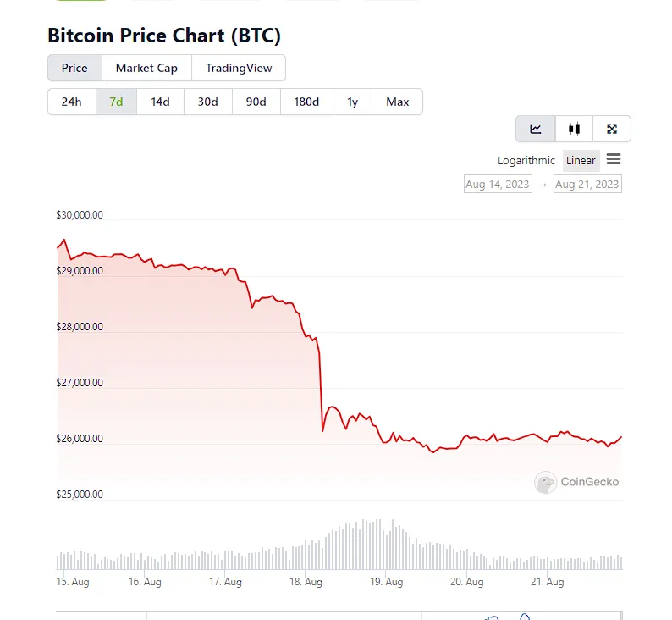Open fullscreen chart expand icon
The image size is (672, 620).
(x=612, y=129)
